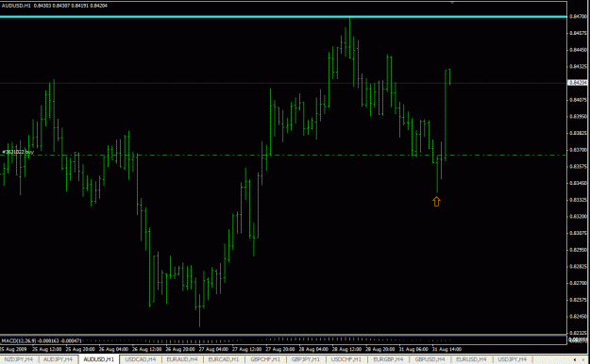Image resolution: width=590 pixels, height=364 pixels.
Task: Open the EURAUD,H4 chart tab
Action: (x=182, y=359)
